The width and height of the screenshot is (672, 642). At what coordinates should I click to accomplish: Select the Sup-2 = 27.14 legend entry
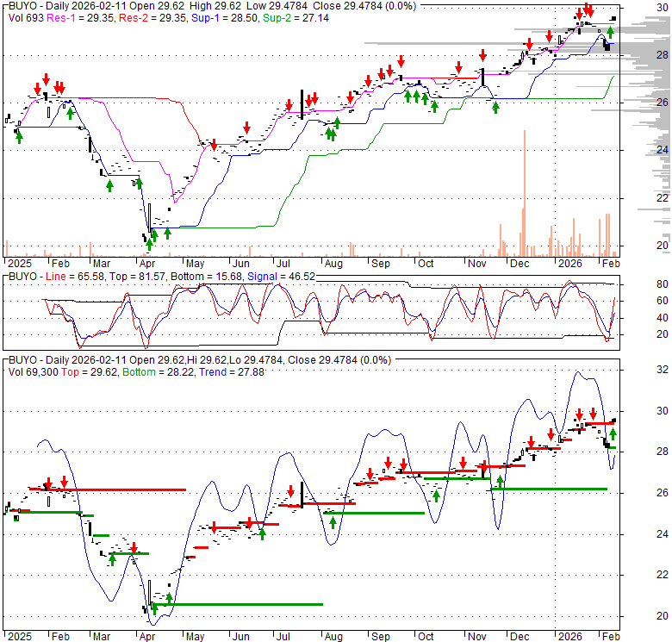point(296,18)
